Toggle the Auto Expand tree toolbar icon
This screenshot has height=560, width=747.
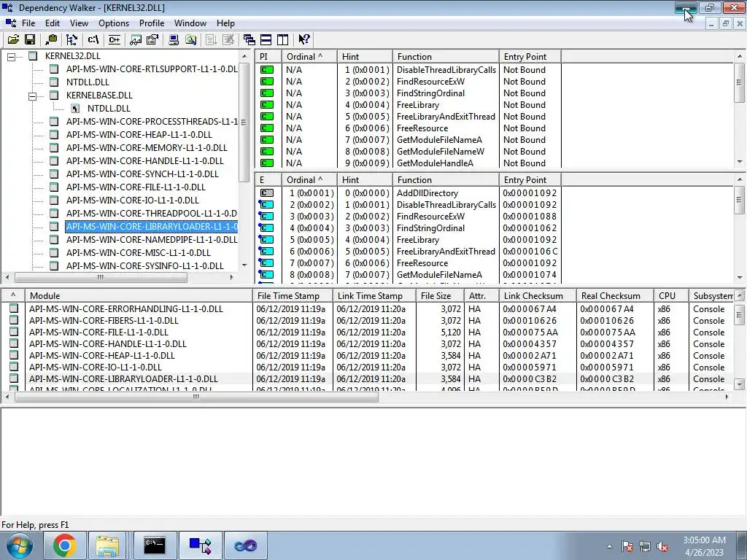pos(72,39)
